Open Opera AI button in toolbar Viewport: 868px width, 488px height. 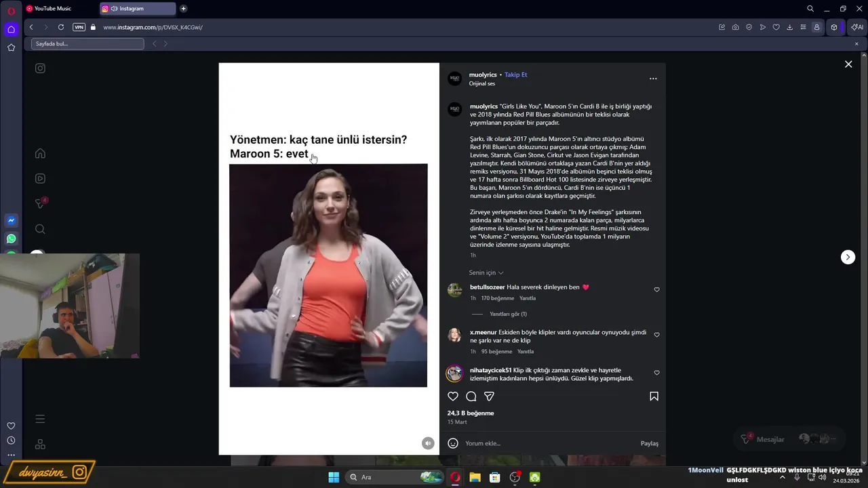click(x=856, y=27)
